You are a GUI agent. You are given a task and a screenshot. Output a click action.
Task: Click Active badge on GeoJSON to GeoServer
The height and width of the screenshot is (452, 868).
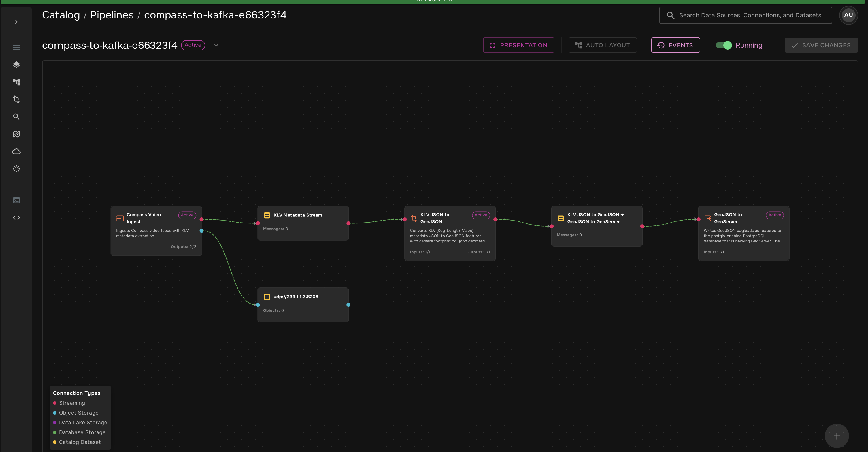[x=775, y=215]
